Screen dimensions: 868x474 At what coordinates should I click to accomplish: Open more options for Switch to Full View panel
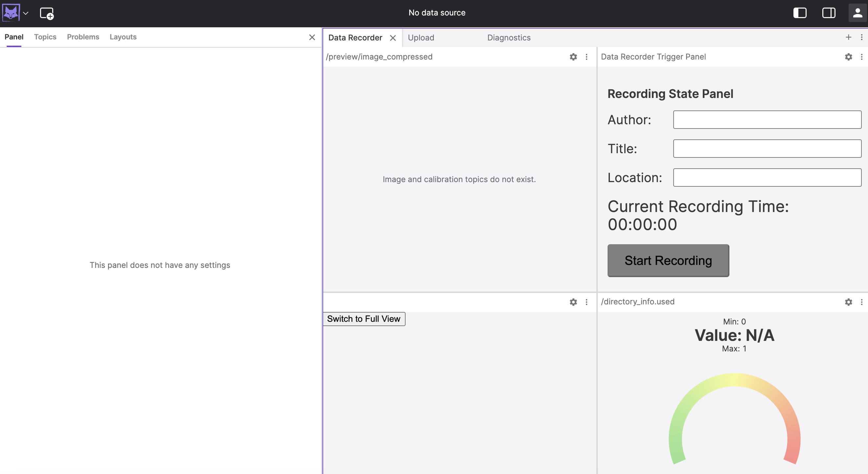click(x=586, y=302)
